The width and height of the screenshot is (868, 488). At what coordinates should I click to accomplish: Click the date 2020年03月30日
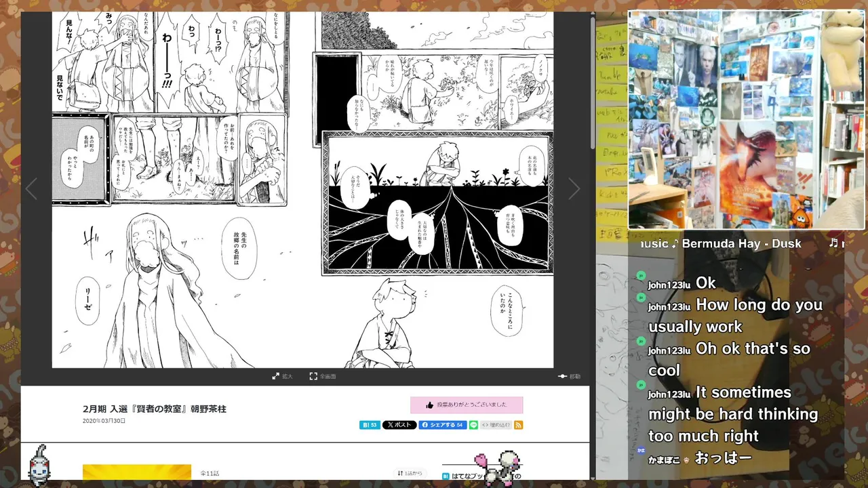(x=104, y=421)
